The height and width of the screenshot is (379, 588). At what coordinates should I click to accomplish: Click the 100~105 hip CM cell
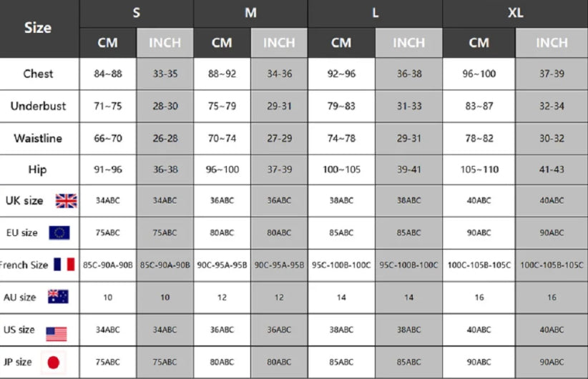click(341, 169)
